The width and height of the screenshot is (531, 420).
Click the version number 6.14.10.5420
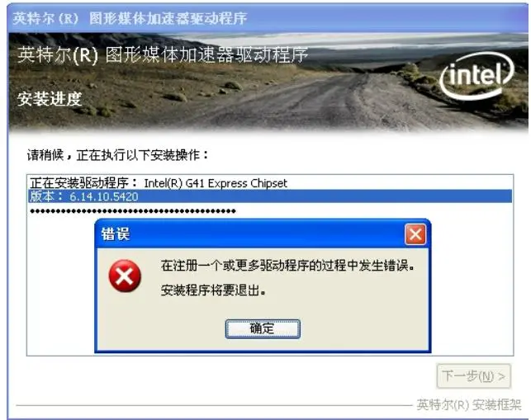(104, 196)
